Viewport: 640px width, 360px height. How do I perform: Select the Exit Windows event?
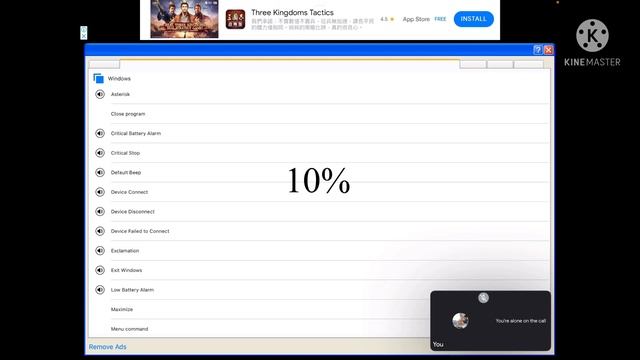[127, 270]
